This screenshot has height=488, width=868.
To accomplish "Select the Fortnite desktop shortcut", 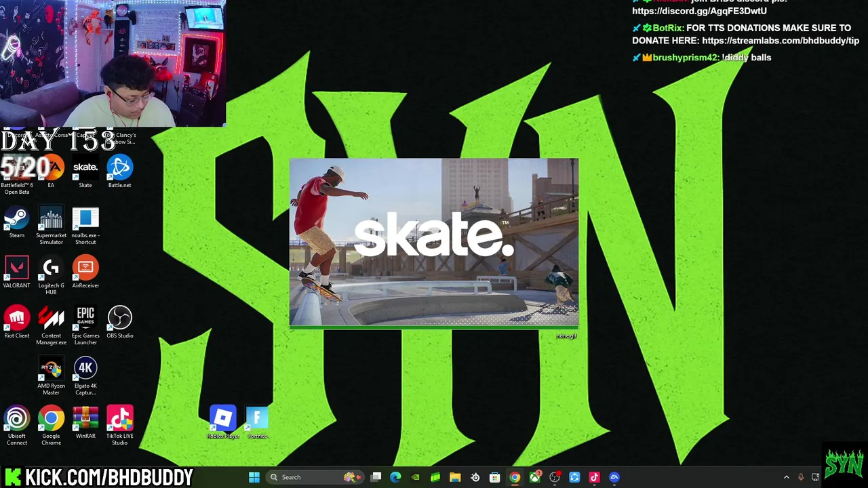I will tap(257, 423).
